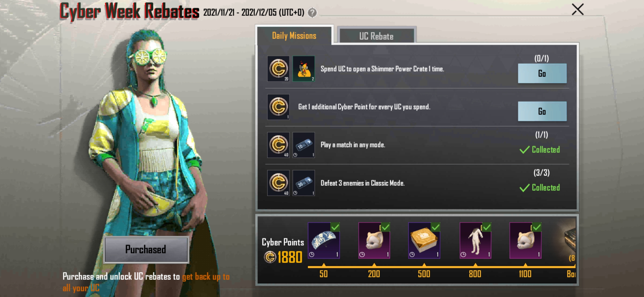Select the gold crate reward at 500 points

tap(424, 240)
